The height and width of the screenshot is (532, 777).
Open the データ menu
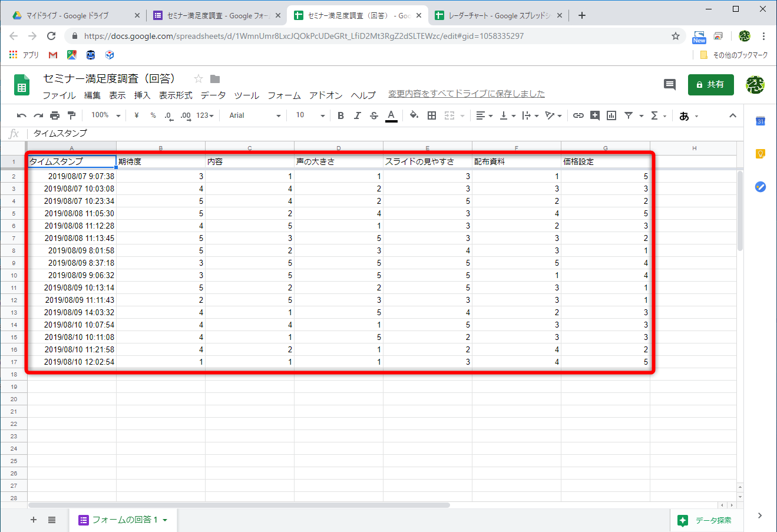(x=213, y=95)
